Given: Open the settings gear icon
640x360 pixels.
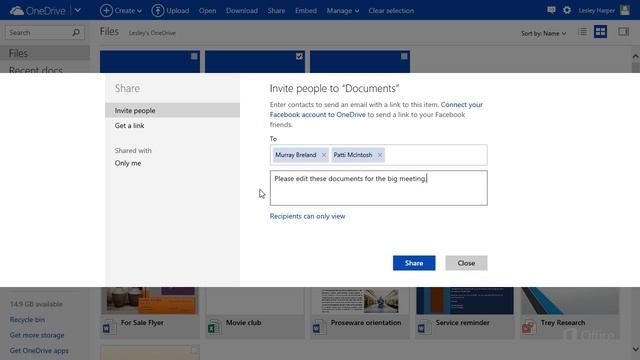Looking at the screenshot, I should point(567,10).
